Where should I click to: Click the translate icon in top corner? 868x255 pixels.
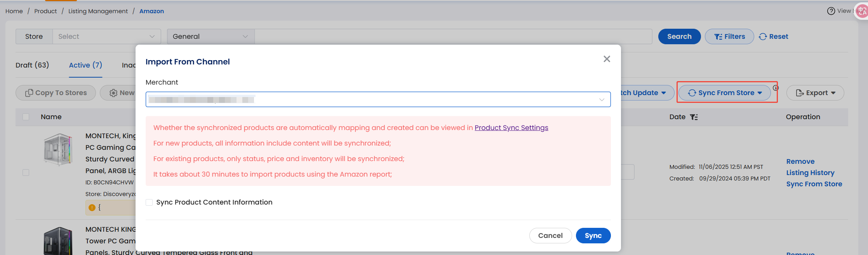click(x=862, y=11)
